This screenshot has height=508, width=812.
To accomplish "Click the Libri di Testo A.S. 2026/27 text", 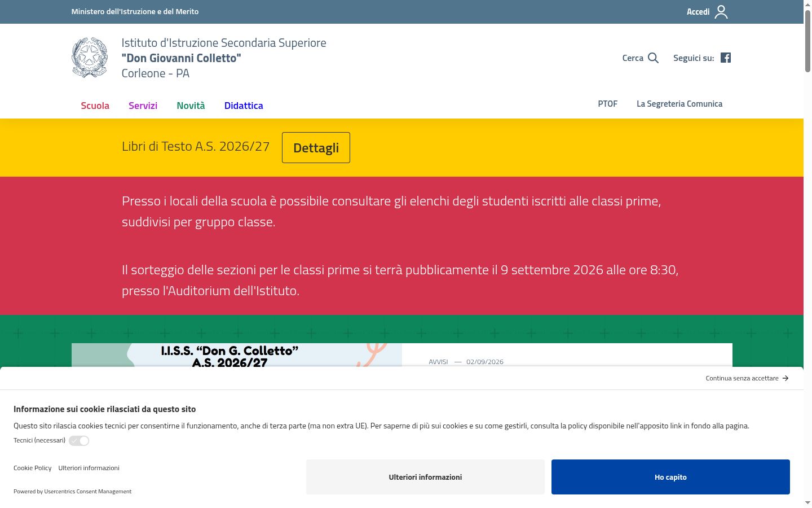I will (196, 146).
